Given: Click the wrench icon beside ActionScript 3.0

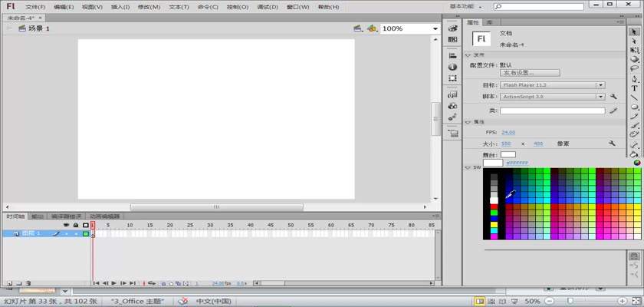Looking at the screenshot, I should pos(613,97).
